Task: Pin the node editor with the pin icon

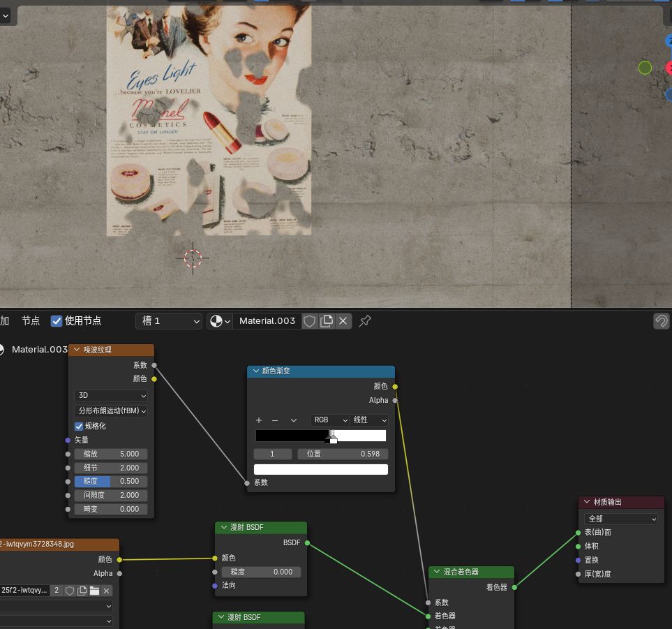Action: (364, 321)
